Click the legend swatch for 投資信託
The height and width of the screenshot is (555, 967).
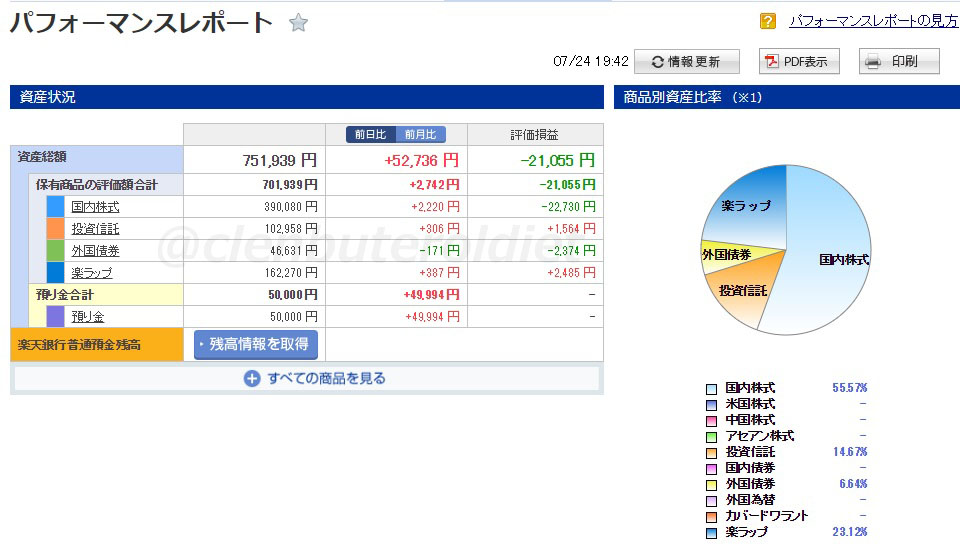click(711, 453)
